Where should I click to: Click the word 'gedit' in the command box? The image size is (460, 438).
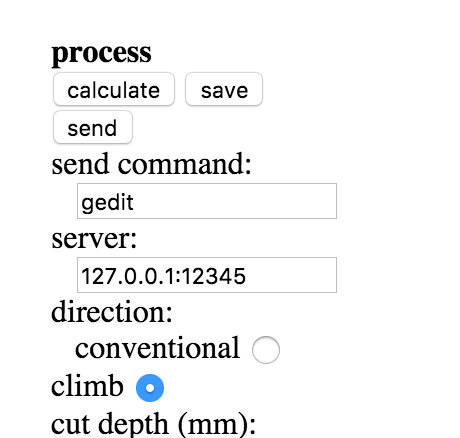point(107,203)
